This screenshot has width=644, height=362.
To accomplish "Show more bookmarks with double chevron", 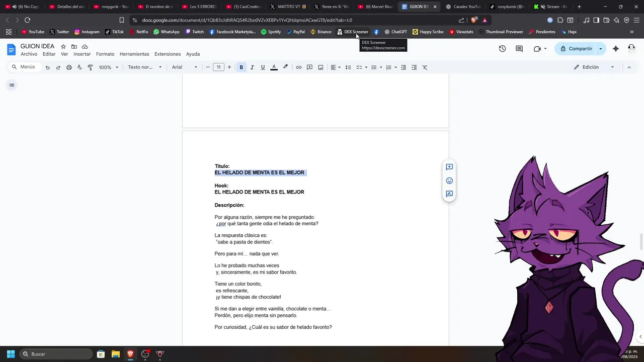I will coord(632,32).
